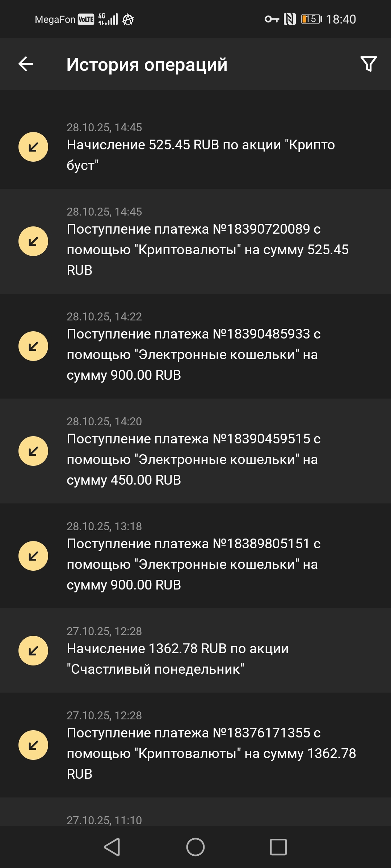
Task: Tap the yellow icon for payment №18390720089
Action: point(33,241)
